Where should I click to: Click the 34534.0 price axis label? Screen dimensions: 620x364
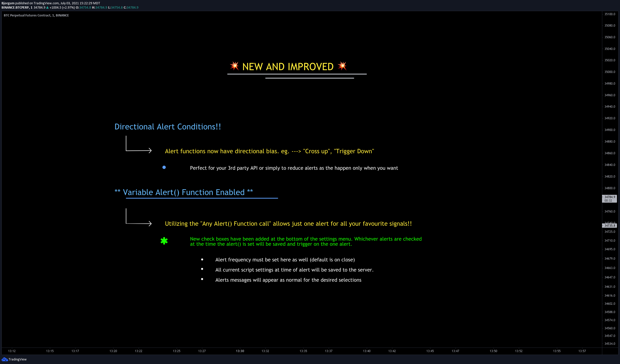(x=610, y=344)
